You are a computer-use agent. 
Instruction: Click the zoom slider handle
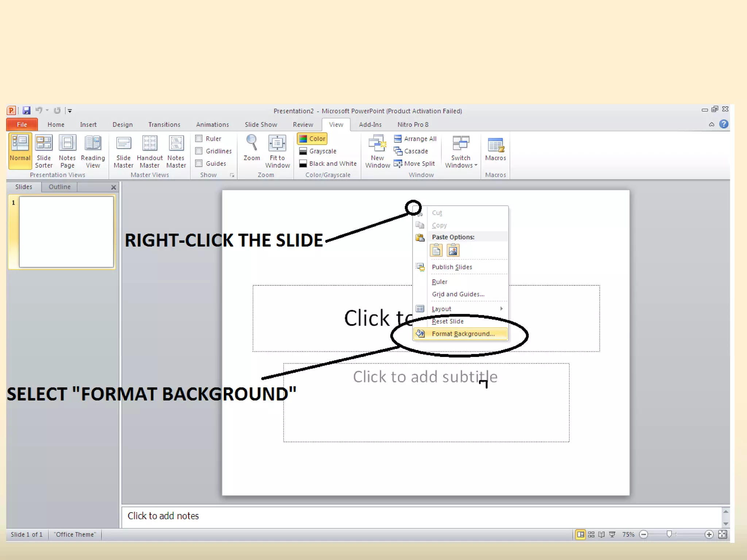[669, 534]
